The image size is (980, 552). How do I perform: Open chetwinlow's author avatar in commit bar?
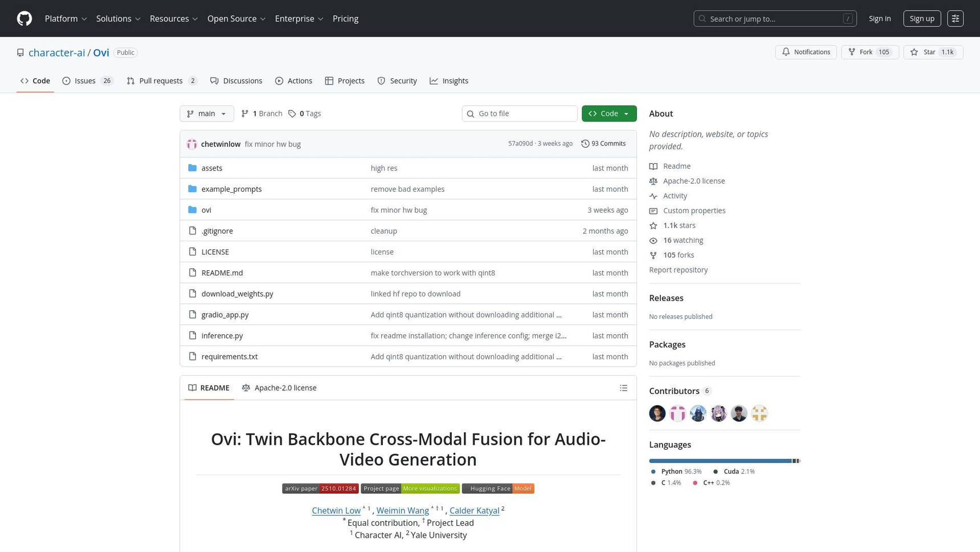(192, 144)
